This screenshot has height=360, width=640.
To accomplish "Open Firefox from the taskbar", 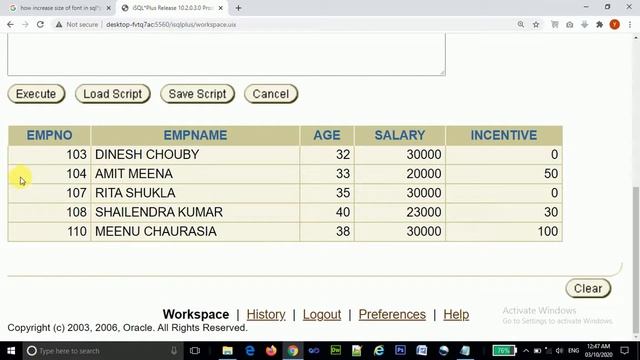I will (271, 351).
